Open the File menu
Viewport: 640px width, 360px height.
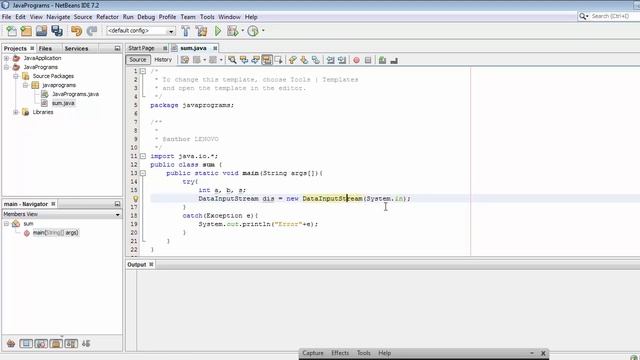pos(7,17)
